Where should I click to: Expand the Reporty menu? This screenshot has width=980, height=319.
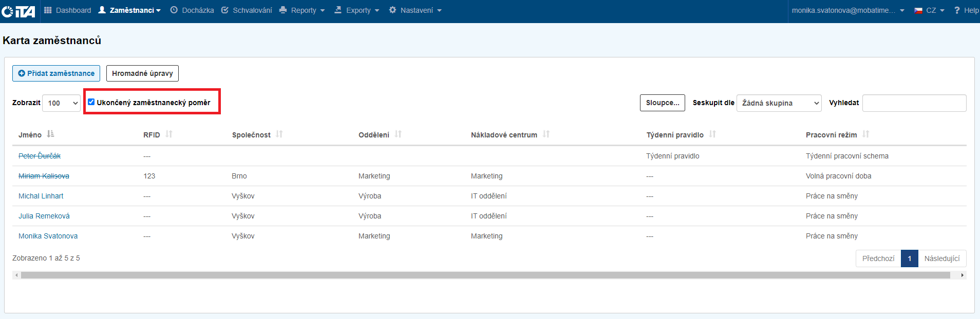coord(302,10)
